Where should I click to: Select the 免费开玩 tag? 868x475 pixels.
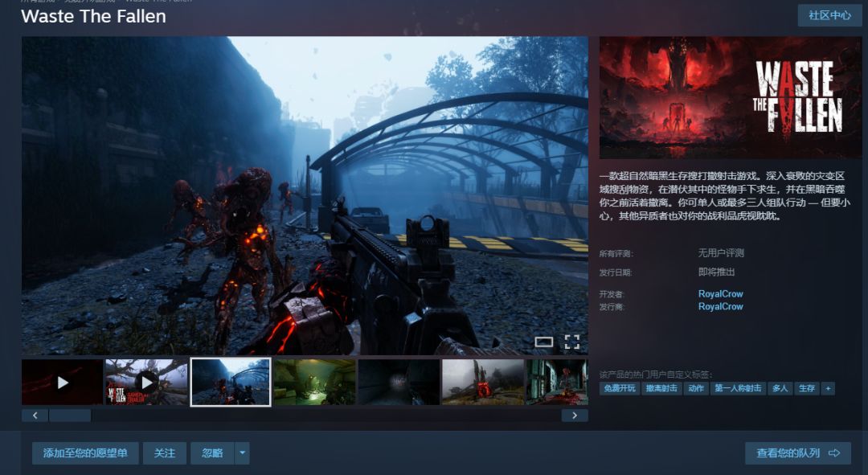(x=620, y=388)
